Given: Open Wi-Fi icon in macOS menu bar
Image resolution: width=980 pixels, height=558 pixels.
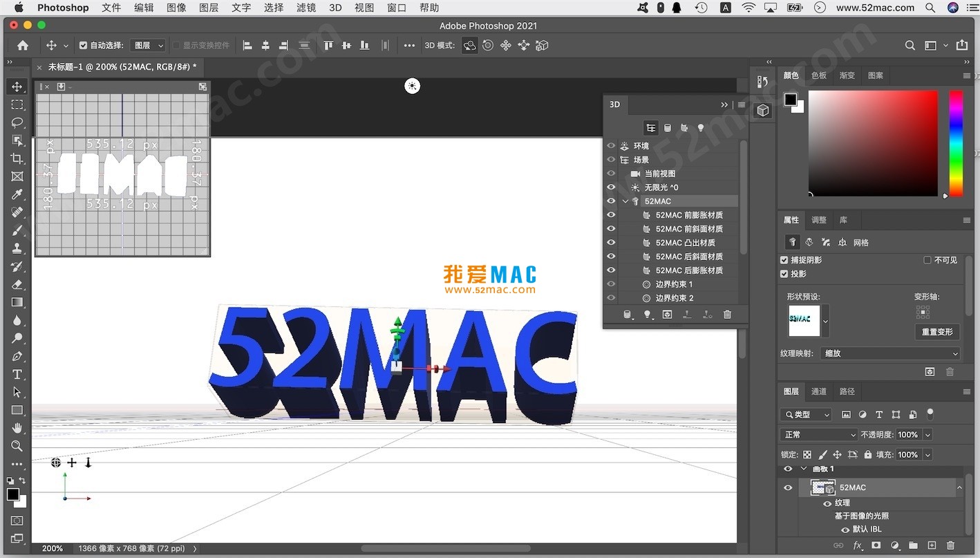Looking at the screenshot, I should point(748,8).
